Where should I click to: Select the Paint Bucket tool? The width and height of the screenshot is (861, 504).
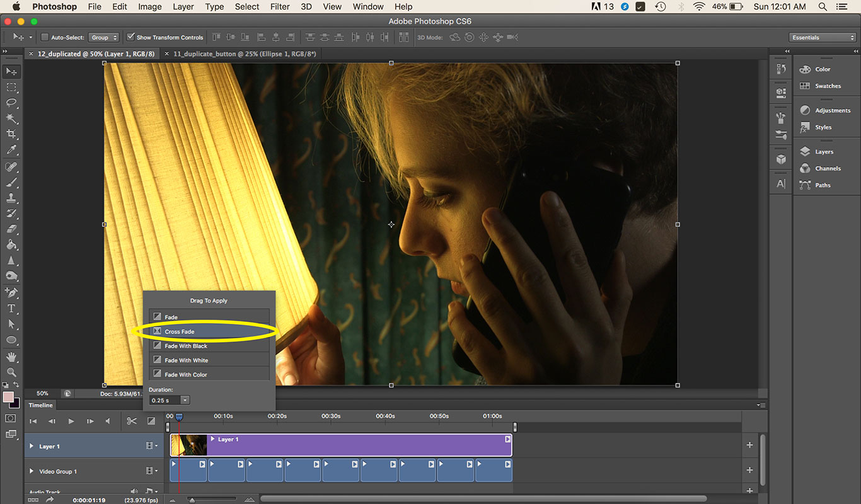(x=11, y=245)
